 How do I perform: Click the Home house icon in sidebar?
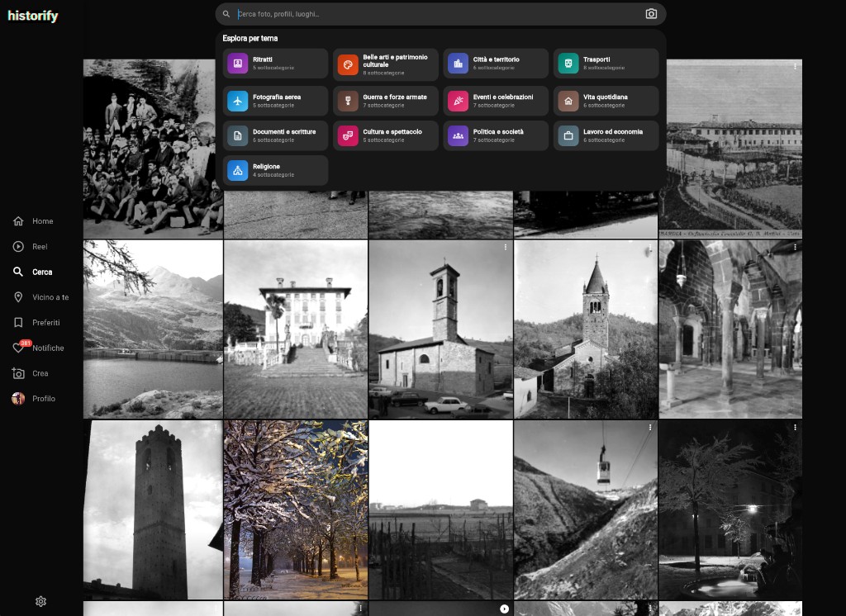tap(18, 221)
